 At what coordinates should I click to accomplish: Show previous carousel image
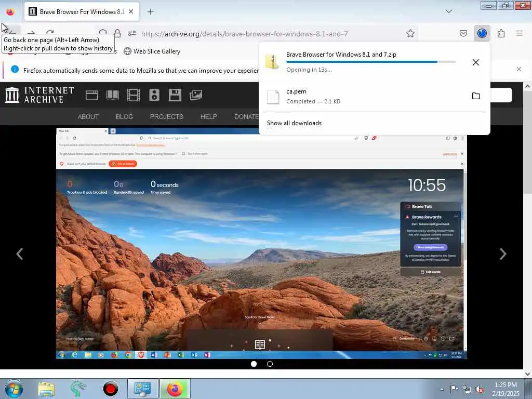(x=20, y=254)
